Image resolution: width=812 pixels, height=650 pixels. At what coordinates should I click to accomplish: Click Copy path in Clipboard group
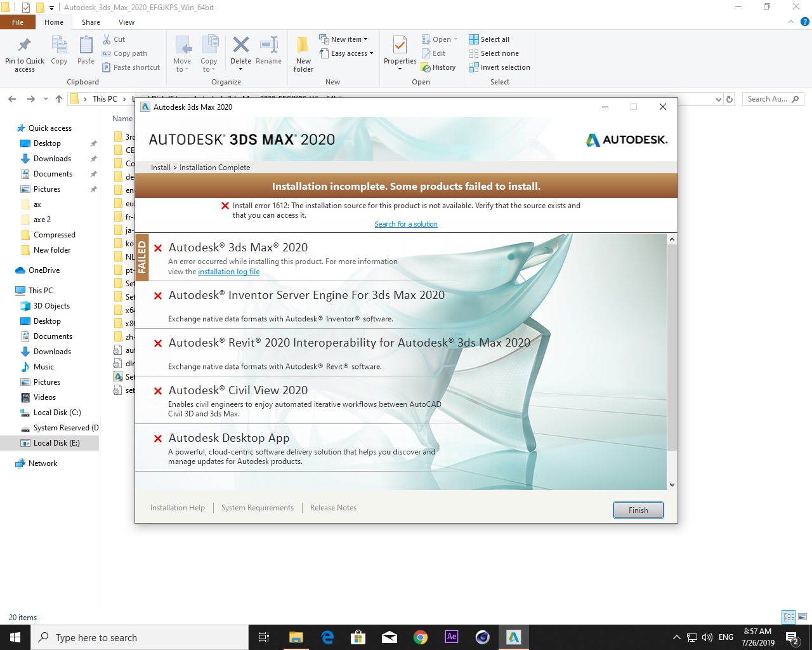click(x=125, y=53)
